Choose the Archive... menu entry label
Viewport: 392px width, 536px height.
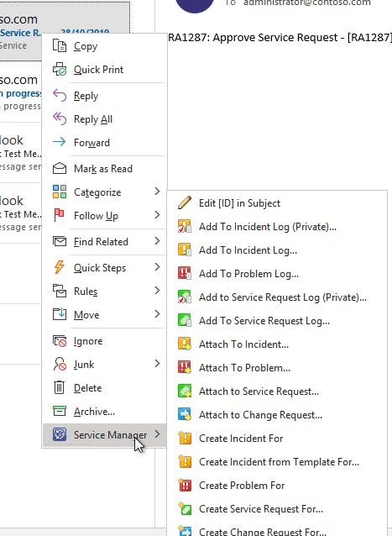coord(94,412)
